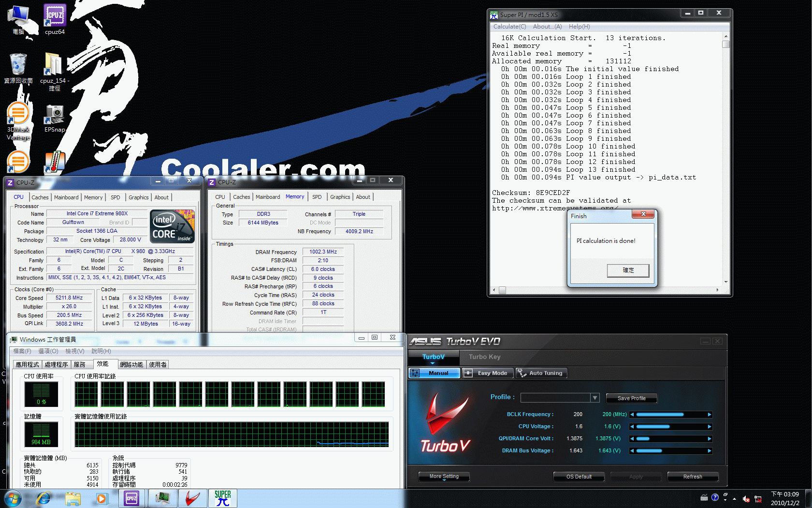Increase BCLK Frequency with right arrow
Screen dimensions: 812x508
pyautogui.click(x=709, y=415)
